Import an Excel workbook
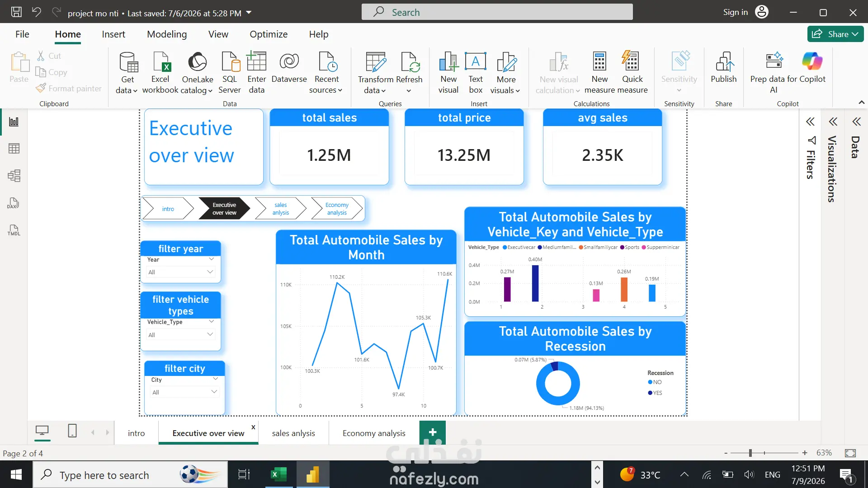The image size is (868, 488). (160, 72)
